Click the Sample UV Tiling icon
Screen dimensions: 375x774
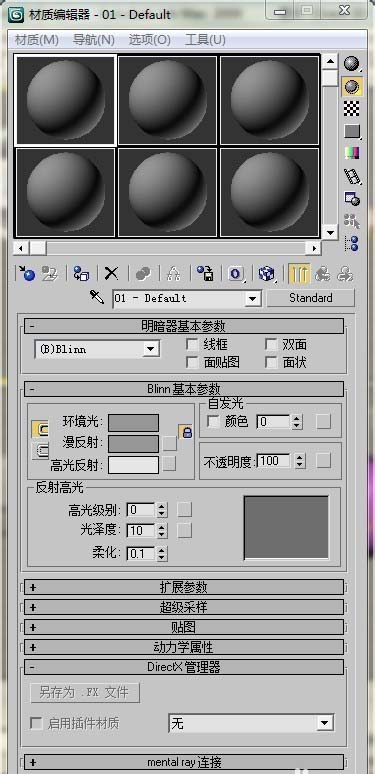pyautogui.click(x=352, y=131)
